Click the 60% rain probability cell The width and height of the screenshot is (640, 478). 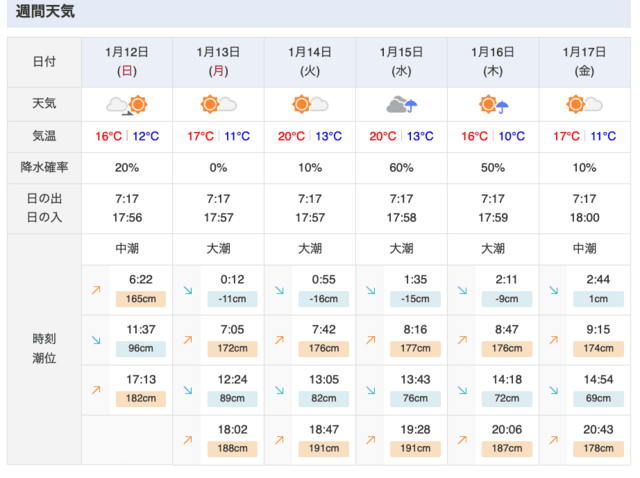402,168
